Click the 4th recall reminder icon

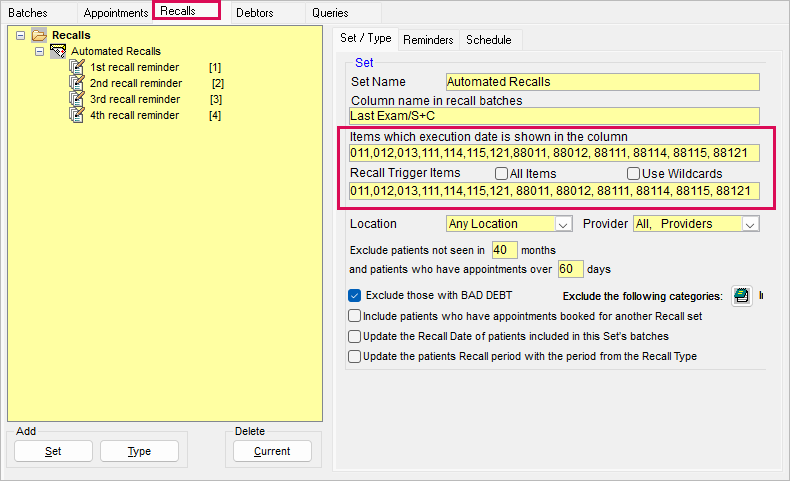[x=77, y=115]
